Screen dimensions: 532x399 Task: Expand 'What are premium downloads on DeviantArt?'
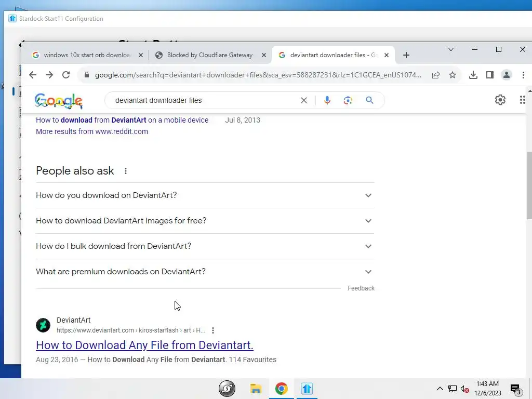coord(205,272)
